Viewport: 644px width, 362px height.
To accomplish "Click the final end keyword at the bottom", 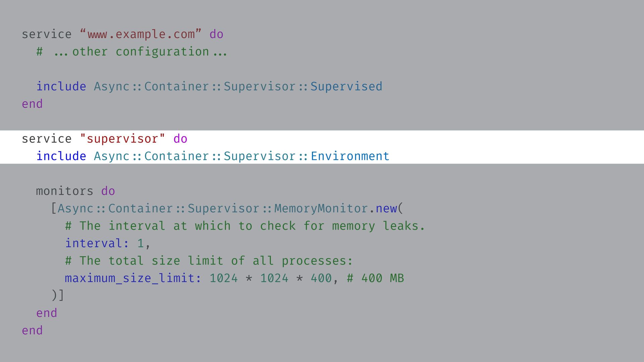I will pyautogui.click(x=32, y=330).
